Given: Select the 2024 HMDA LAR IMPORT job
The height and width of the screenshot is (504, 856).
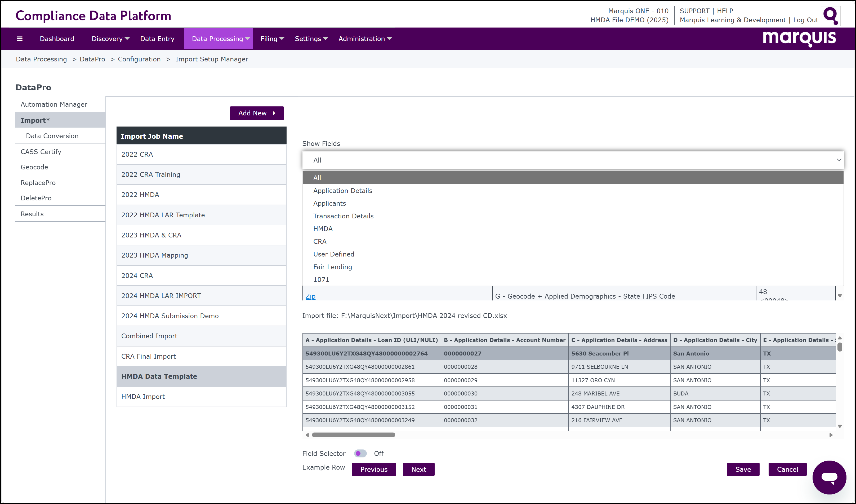Looking at the screenshot, I should click(x=202, y=296).
